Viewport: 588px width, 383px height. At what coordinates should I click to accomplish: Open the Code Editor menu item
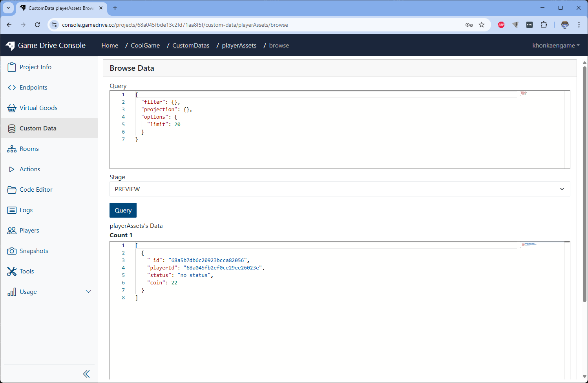[x=36, y=190]
